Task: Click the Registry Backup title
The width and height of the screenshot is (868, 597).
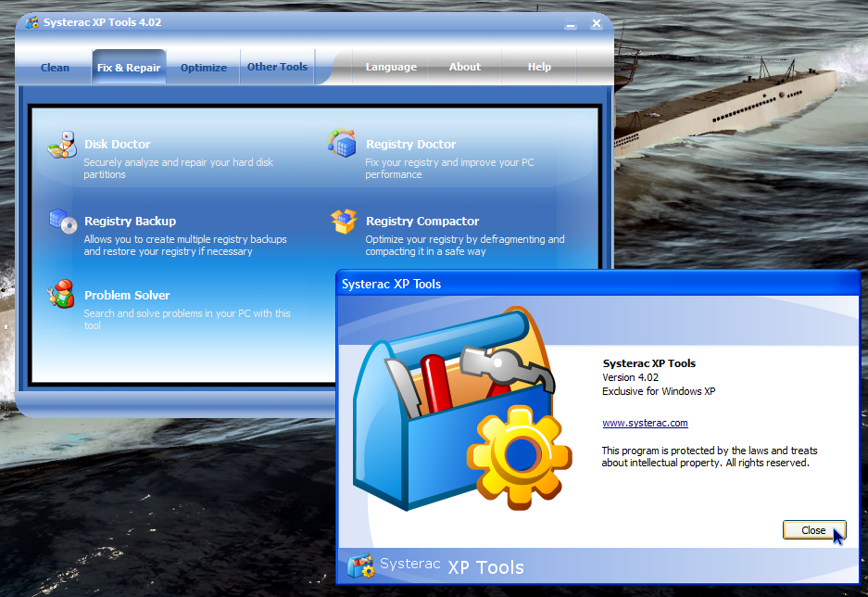Action: (x=130, y=222)
